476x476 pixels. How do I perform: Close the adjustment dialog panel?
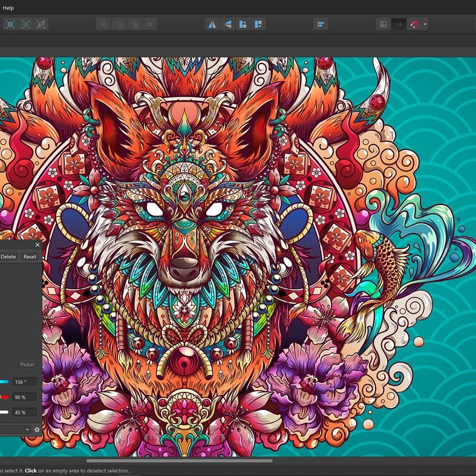pos(37,245)
